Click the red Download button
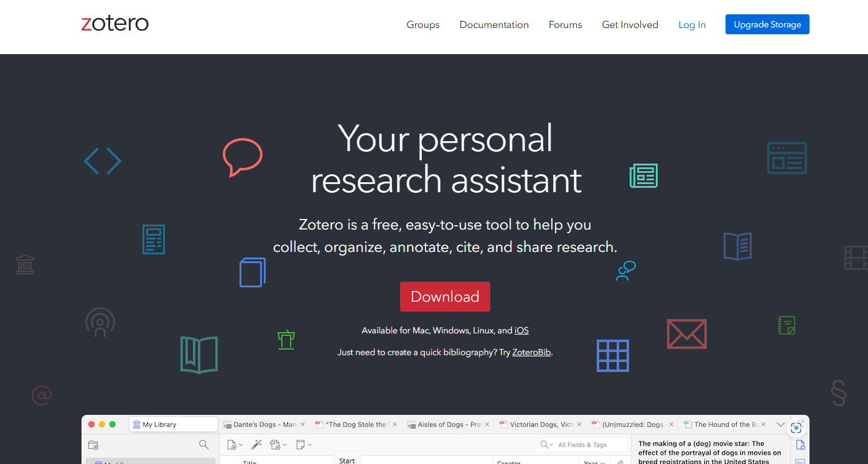The width and height of the screenshot is (868, 464). (x=445, y=297)
